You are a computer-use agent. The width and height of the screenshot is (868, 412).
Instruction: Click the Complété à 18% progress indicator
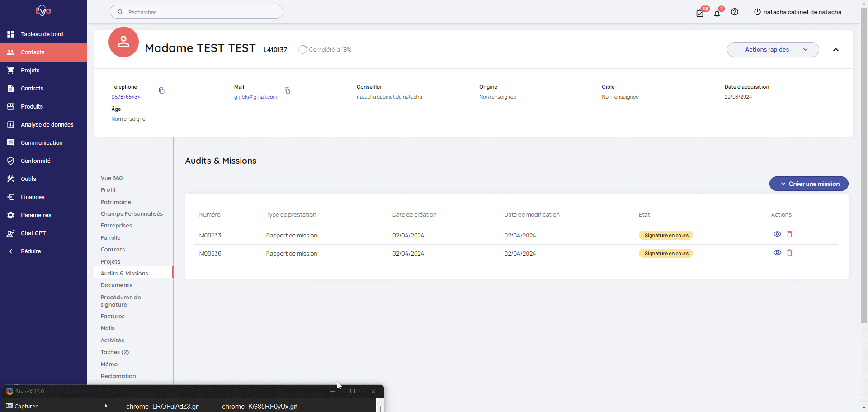click(x=325, y=50)
